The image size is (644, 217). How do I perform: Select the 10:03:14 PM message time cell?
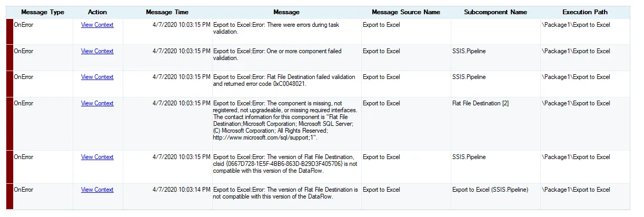(x=181, y=190)
